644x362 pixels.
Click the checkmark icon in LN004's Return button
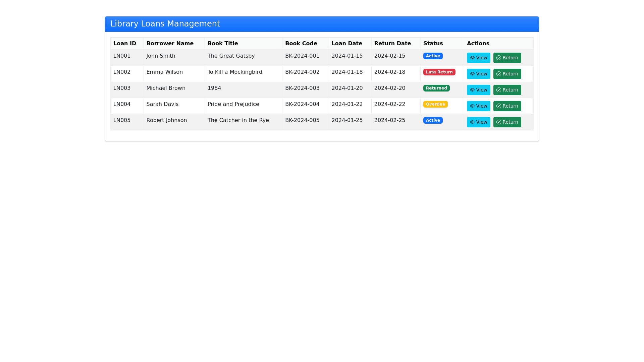(499, 106)
